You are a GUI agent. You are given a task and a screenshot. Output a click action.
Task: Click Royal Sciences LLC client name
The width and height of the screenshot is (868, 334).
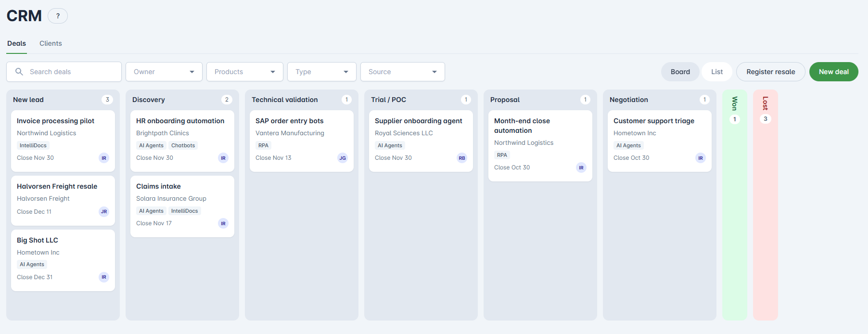tap(404, 133)
